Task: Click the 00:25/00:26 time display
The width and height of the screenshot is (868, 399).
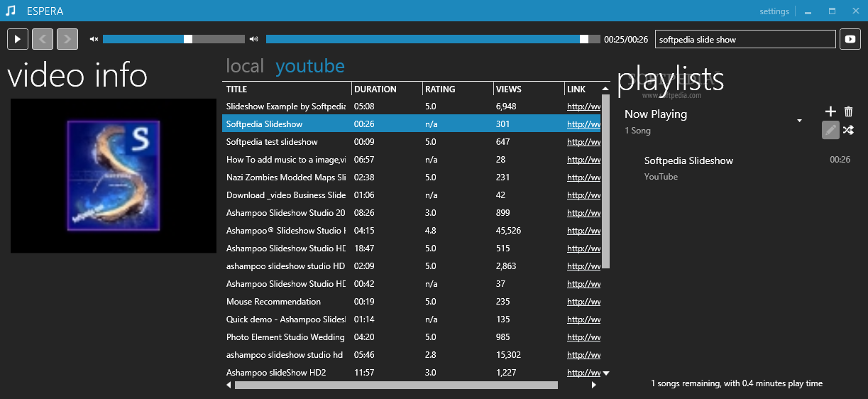Action: [x=626, y=40]
